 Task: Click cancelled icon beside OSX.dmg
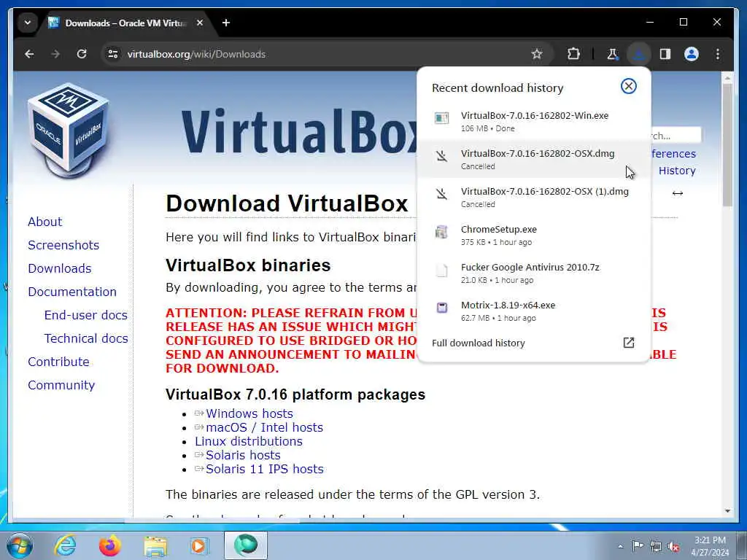point(441,156)
